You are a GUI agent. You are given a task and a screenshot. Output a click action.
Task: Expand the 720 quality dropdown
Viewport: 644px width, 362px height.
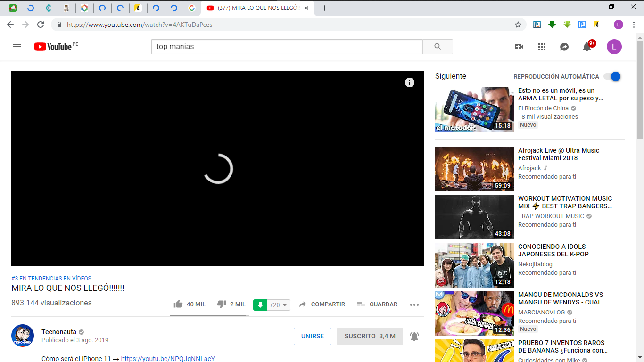click(x=279, y=305)
